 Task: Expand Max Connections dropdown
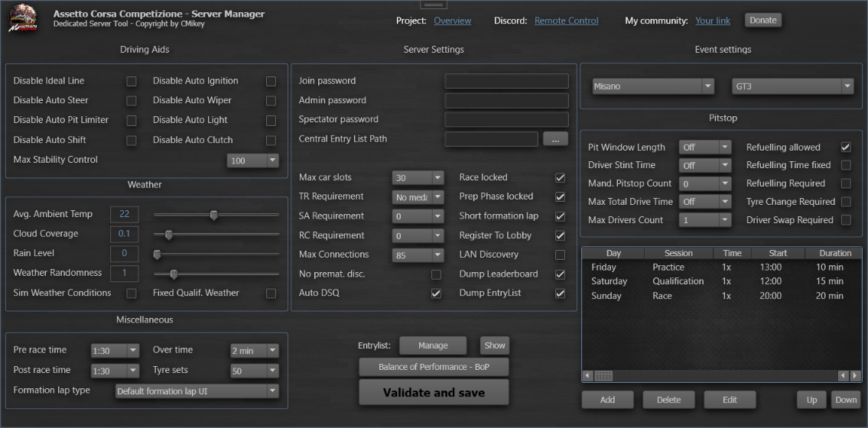coord(418,255)
